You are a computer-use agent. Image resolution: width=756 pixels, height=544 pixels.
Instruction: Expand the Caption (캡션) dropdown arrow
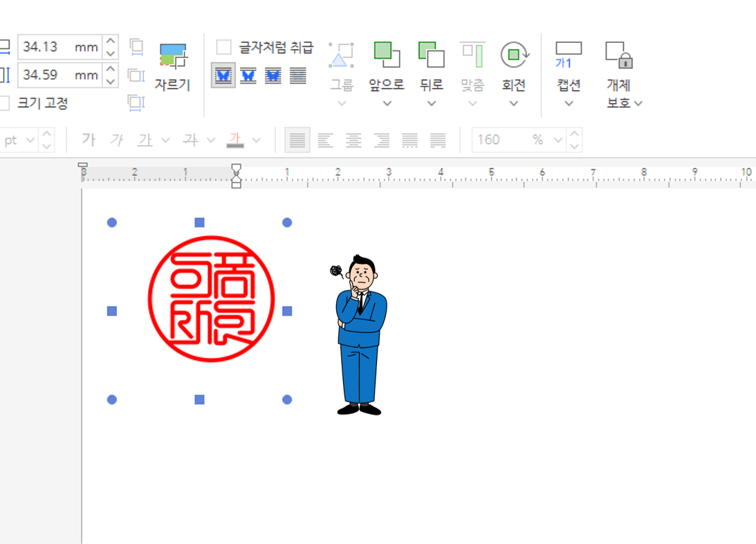click(x=569, y=103)
